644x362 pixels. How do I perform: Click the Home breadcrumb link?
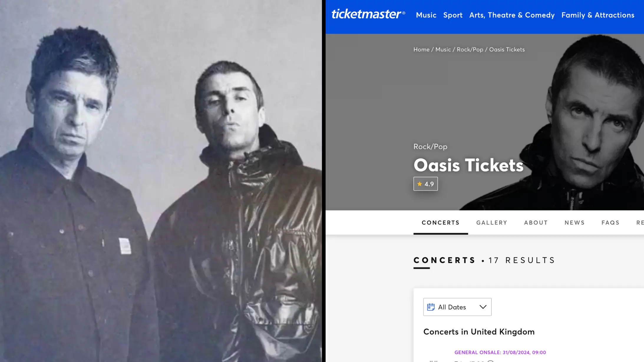tap(421, 49)
